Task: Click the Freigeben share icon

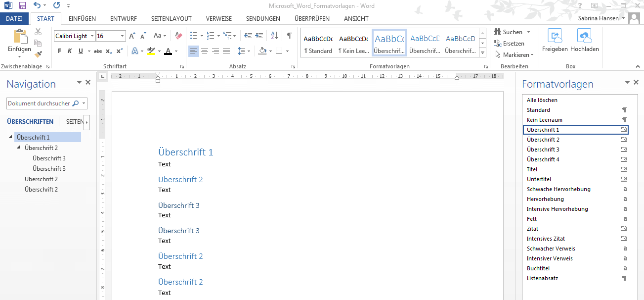Action: (555, 37)
